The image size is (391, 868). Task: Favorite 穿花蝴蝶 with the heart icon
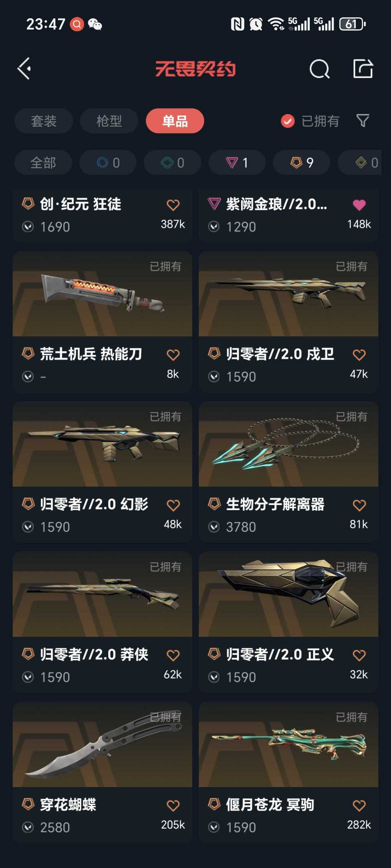pos(173,805)
